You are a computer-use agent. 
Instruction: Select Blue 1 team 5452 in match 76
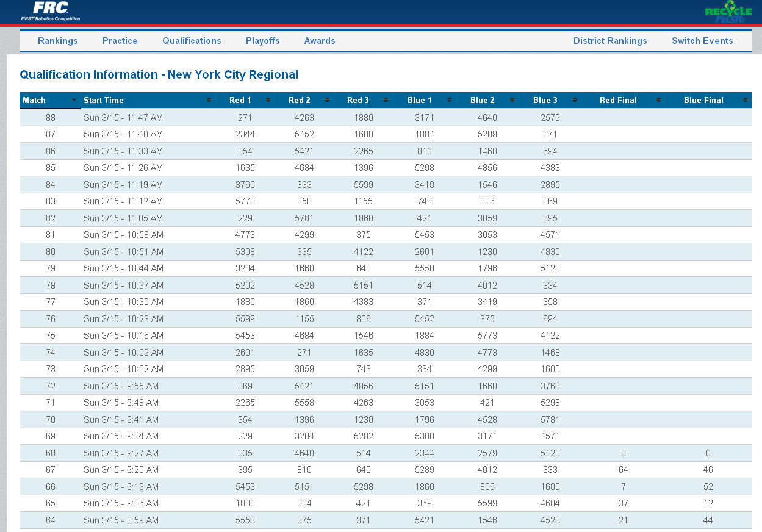coord(424,319)
